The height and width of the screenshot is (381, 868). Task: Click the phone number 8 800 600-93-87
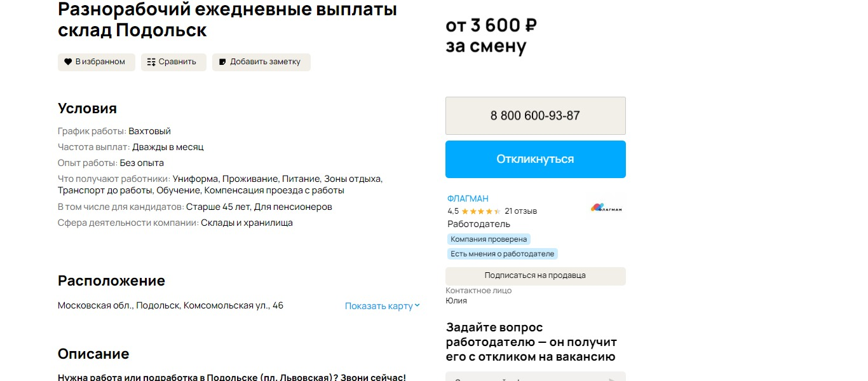pos(535,116)
